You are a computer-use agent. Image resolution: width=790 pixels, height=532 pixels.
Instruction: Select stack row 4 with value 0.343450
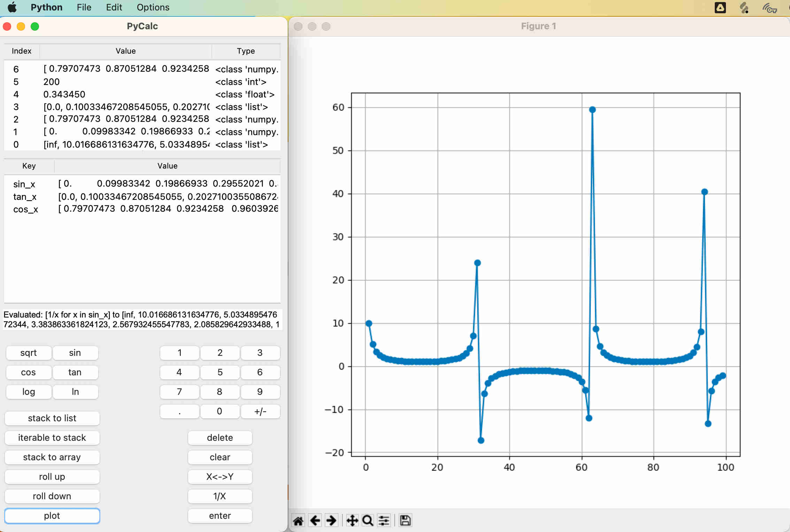pyautogui.click(x=64, y=94)
